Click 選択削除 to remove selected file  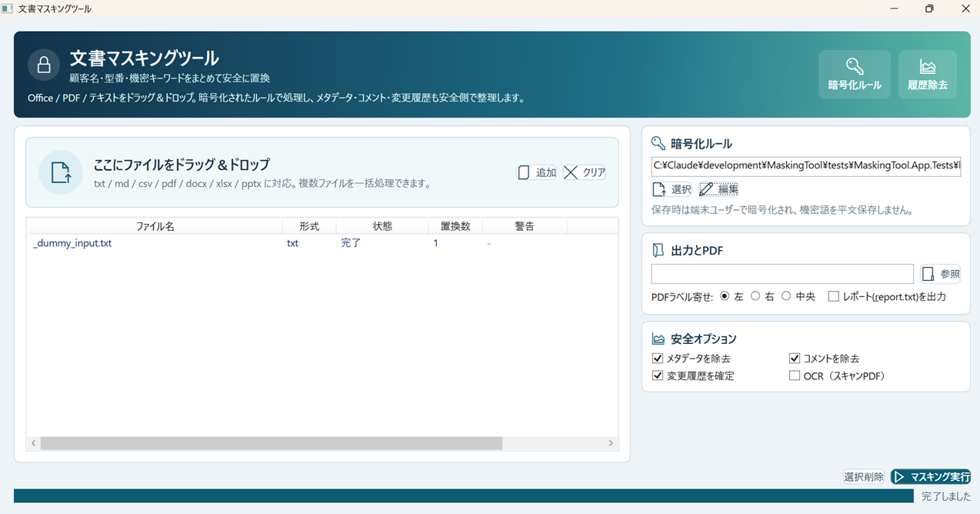point(864,477)
